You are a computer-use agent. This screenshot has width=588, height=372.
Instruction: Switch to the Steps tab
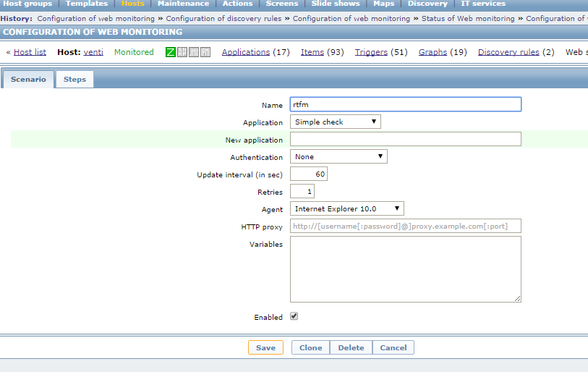pos(74,79)
